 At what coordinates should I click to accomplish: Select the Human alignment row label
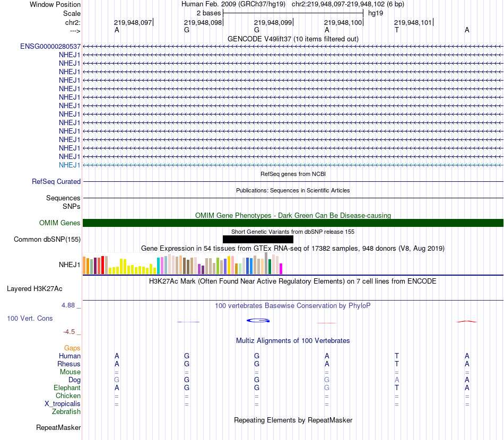pos(69,356)
